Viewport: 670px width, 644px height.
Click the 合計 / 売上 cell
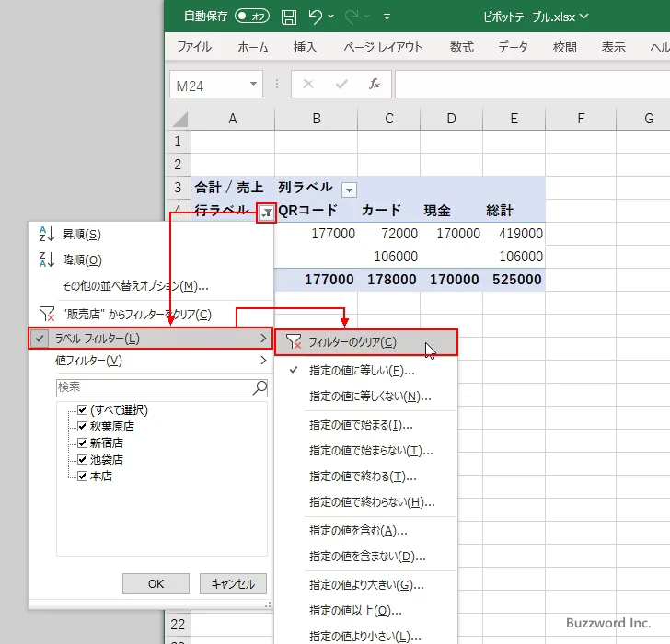(x=233, y=188)
